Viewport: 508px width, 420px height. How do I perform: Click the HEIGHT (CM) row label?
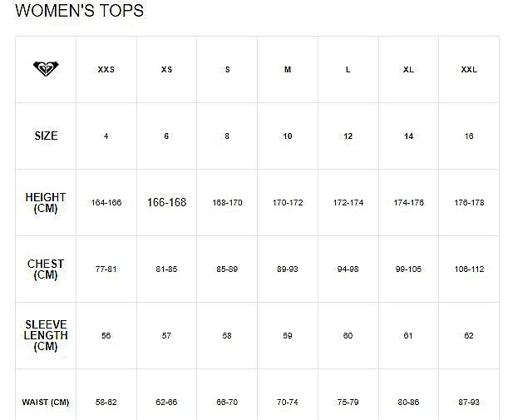tap(46, 203)
